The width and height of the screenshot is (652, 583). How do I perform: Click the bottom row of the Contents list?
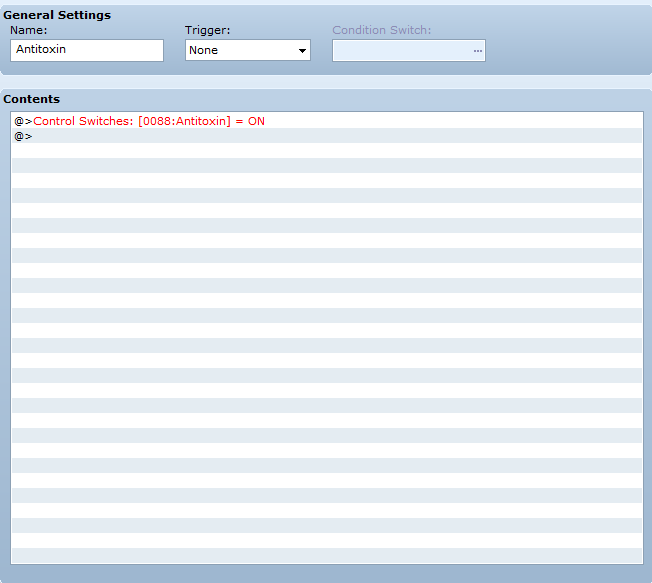(326, 555)
